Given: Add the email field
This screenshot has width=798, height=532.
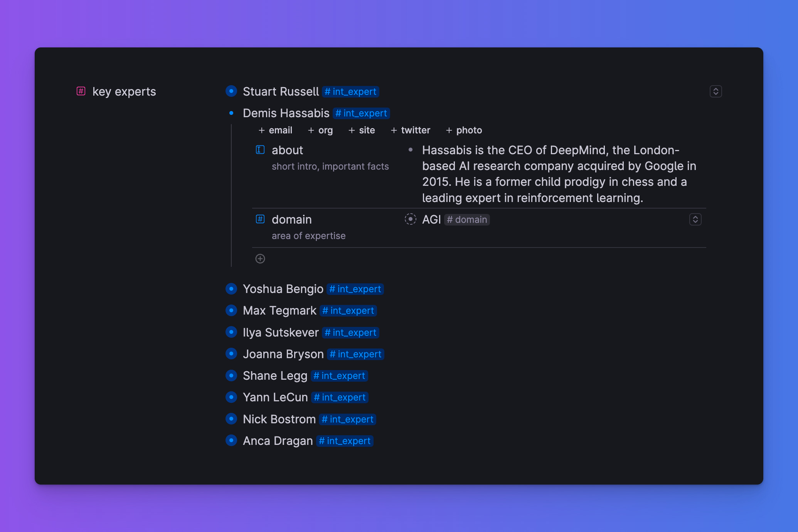Looking at the screenshot, I should pos(275,130).
